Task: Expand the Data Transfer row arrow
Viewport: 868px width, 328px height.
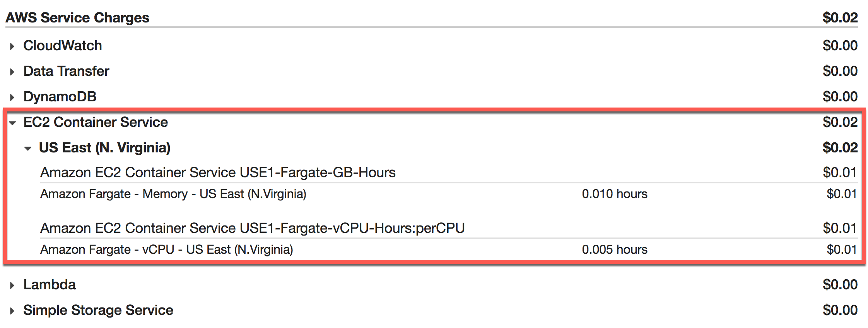Action: click(12, 72)
